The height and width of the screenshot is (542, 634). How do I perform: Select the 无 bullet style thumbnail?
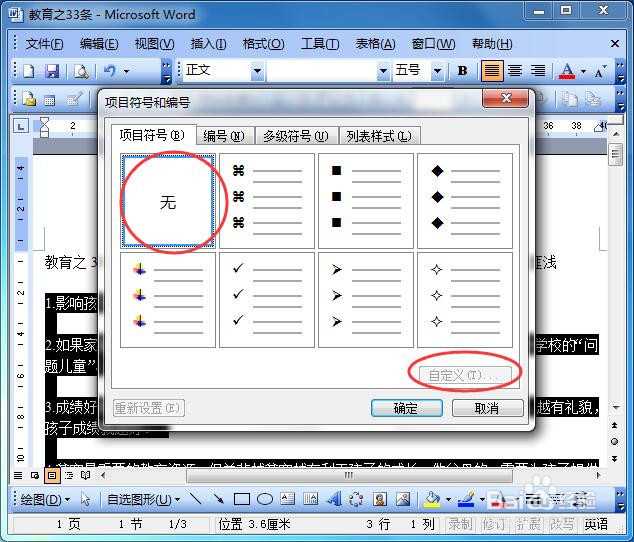168,201
